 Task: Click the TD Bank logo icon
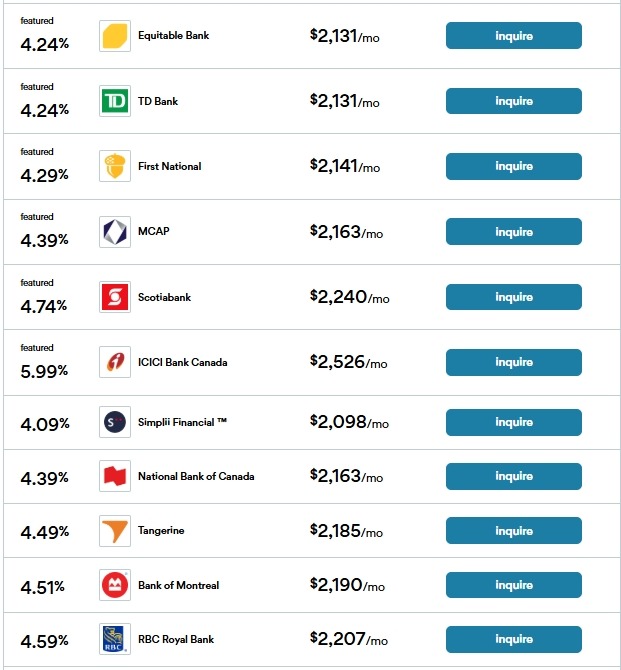tap(115, 101)
